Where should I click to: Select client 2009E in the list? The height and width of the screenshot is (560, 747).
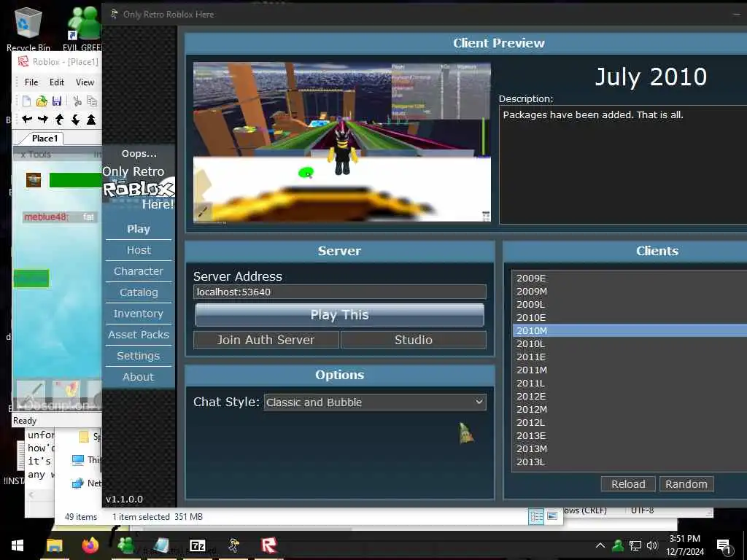[x=630, y=278]
